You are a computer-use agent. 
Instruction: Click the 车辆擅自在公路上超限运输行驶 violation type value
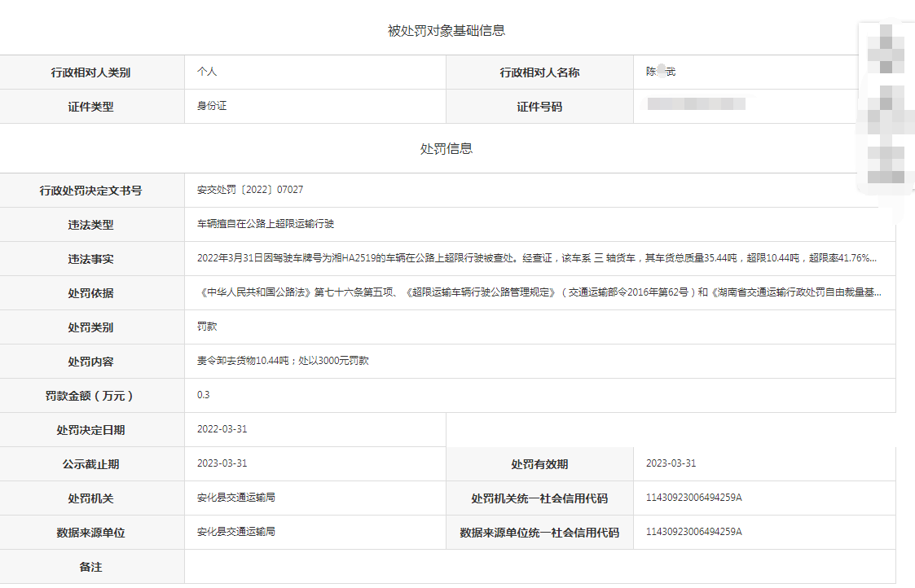pos(266,224)
